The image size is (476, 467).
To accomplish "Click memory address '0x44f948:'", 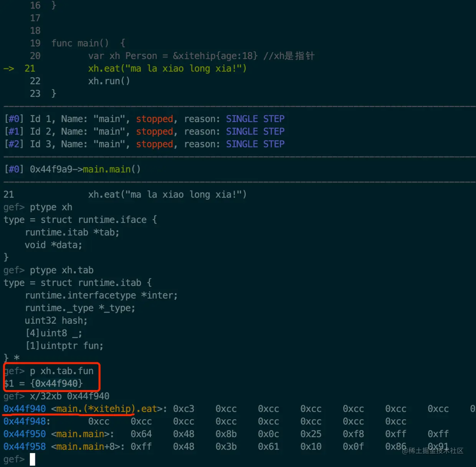I will pyautogui.click(x=27, y=421).
